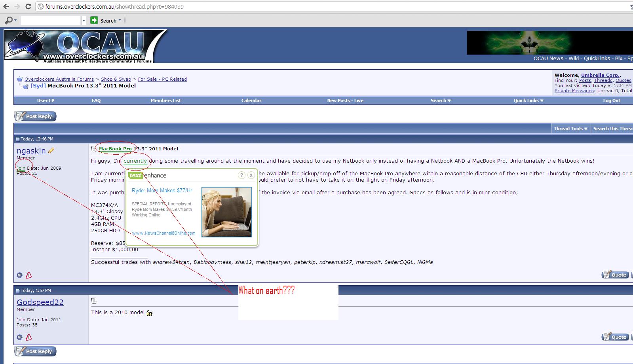The image size is (633, 364).
Task: Open 'Ryde: Mom Makes $77/Hr' ad link
Action: pos(162,191)
